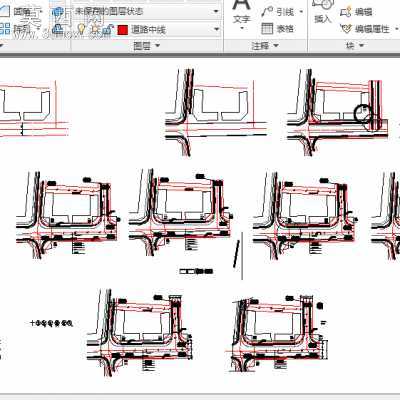Click the 编辑属性 edit attributes icon
This screenshot has height=400, width=400.
[346, 29]
